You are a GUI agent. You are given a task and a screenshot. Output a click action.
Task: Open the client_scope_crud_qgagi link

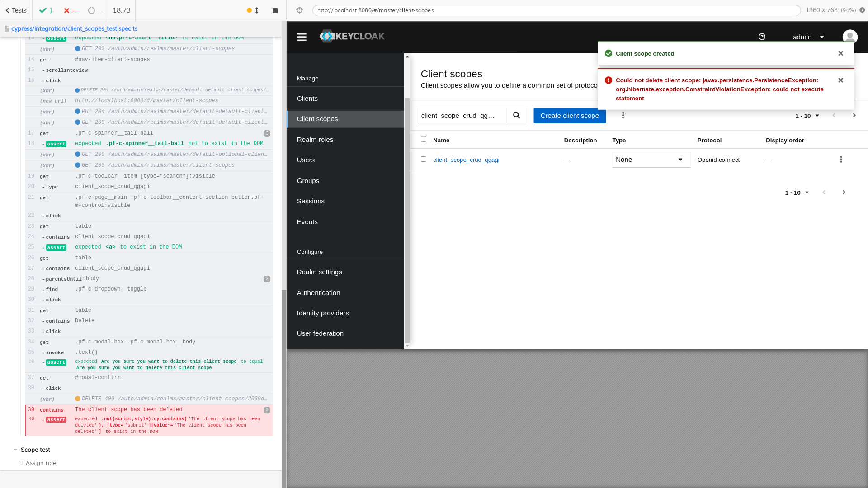click(x=466, y=160)
